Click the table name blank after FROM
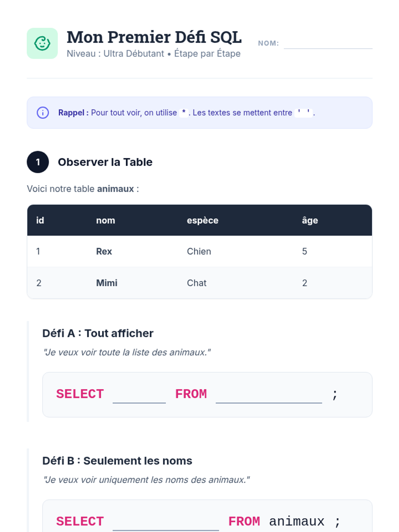Screen dimensions: 399x532 (269, 395)
